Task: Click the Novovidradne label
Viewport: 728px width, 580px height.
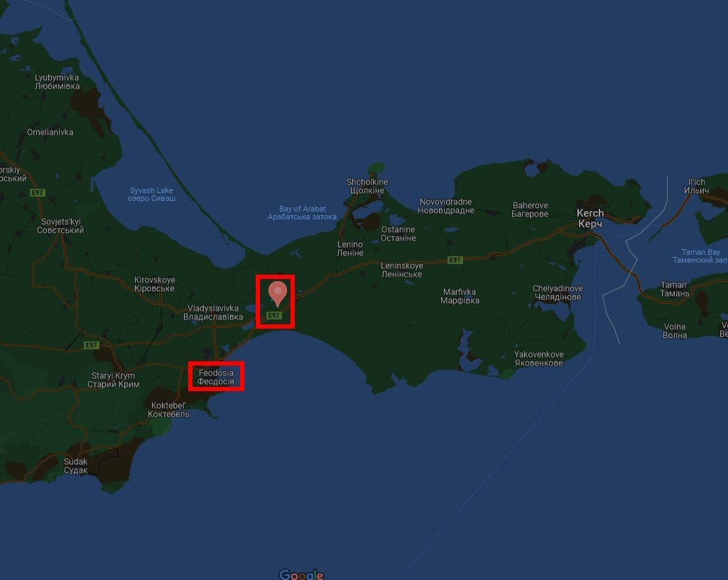Action: click(446, 206)
